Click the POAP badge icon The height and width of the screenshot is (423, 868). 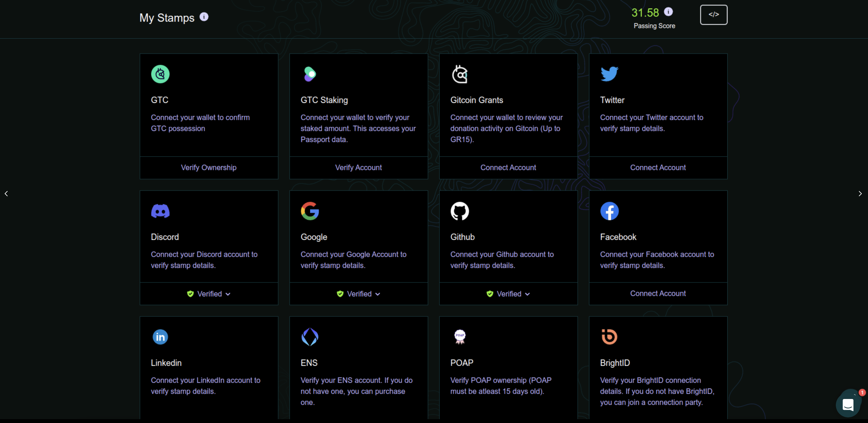click(x=460, y=337)
